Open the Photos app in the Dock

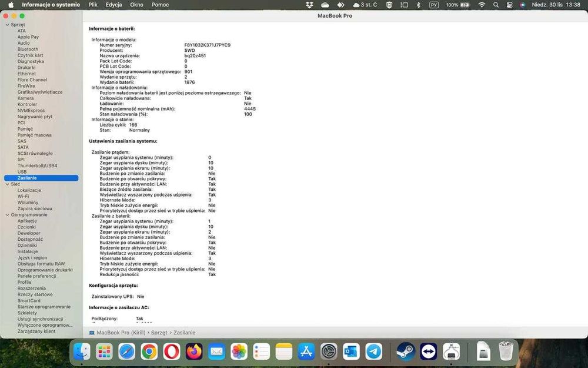click(x=239, y=352)
